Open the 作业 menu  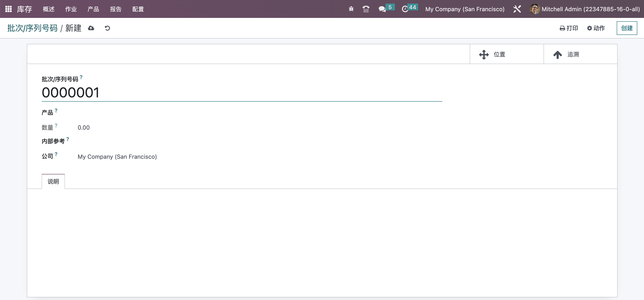click(x=71, y=9)
